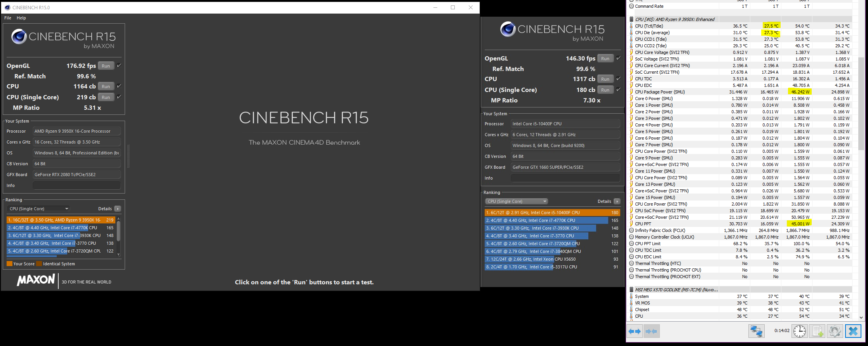Viewport: 868px width, 346px height.
Task: Click orange Your Score legend swatch
Action: point(9,264)
